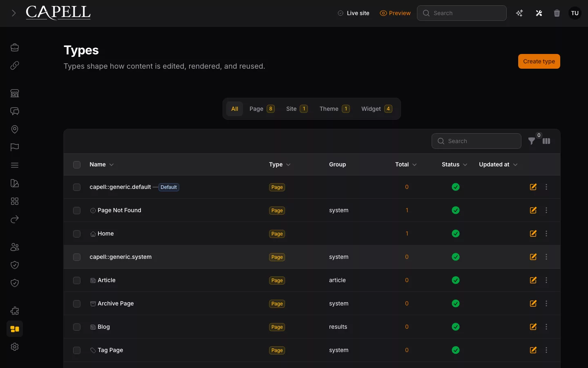The width and height of the screenshot is (588, 368).
Task: Click the sparkles AI icon in header
Action: coord(519,13)
